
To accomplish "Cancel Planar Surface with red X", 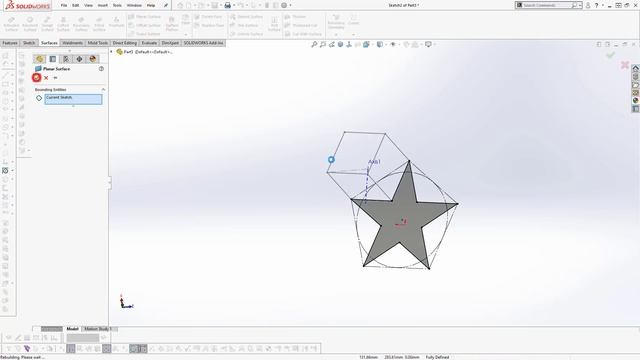I will tap(46, 78).
